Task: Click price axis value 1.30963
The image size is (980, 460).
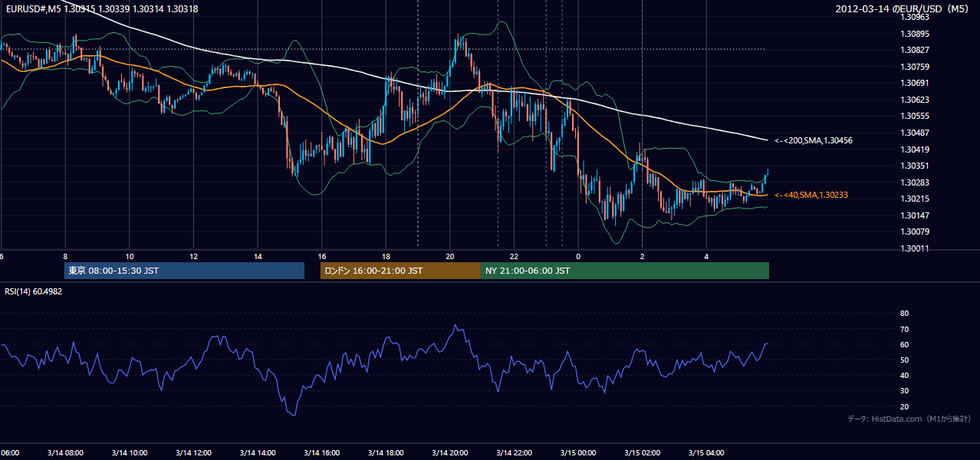Action: [x=914, y=18]
